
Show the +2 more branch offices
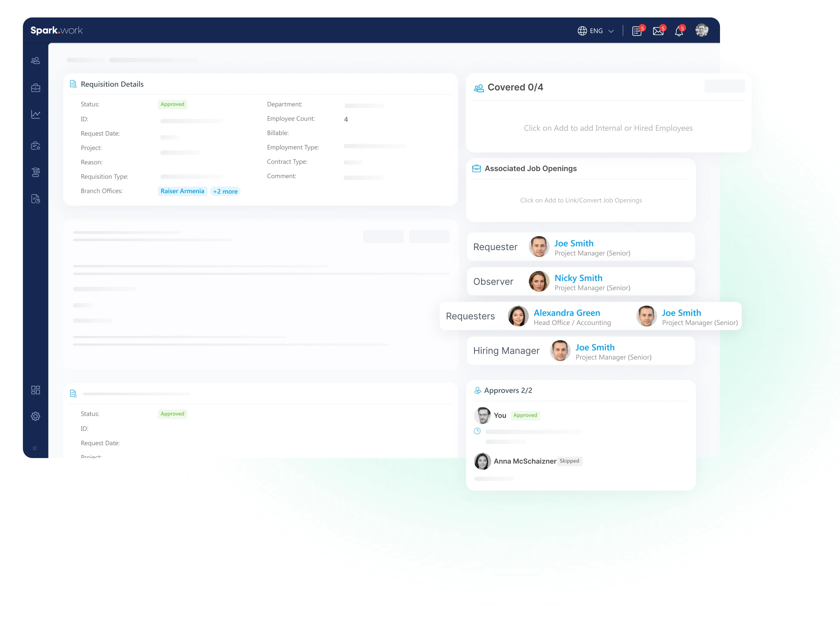[225, 191]
